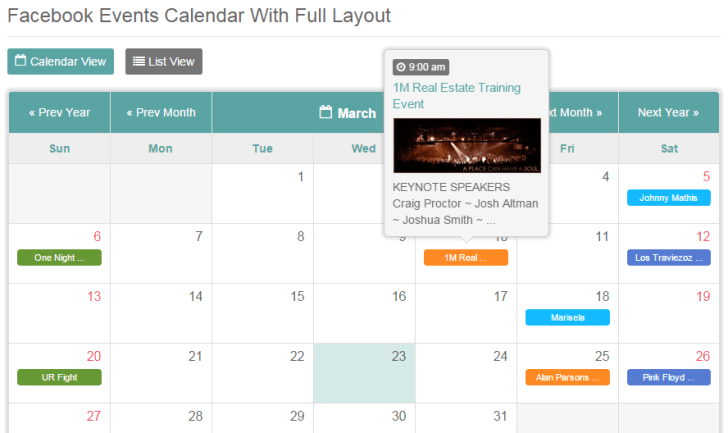
Task: Click the clock icon in 9:00 am badge
Action: [401, 67]
